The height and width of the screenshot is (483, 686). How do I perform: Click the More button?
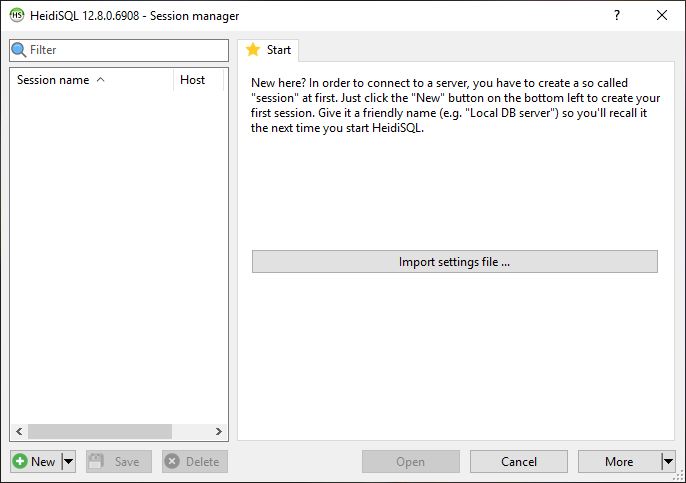[x=619, y=461]
